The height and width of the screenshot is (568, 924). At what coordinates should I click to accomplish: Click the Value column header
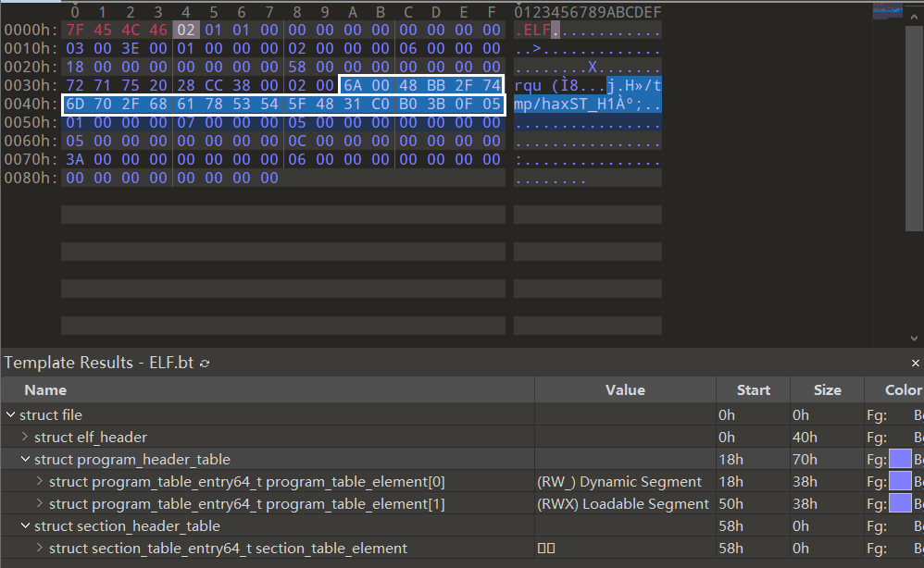[625, 390]
